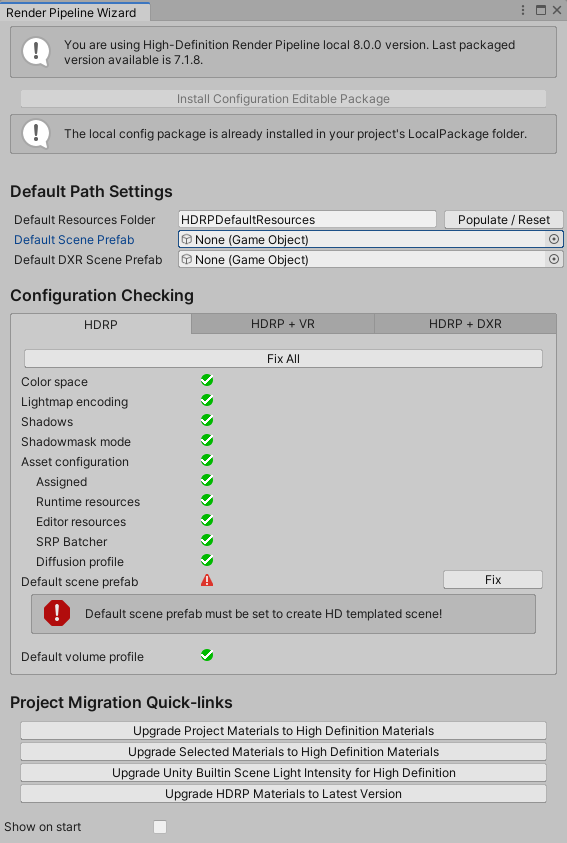Click the red stop error icon in message box
This screenshot has height=843, width=567.
[x=57, y=613]
